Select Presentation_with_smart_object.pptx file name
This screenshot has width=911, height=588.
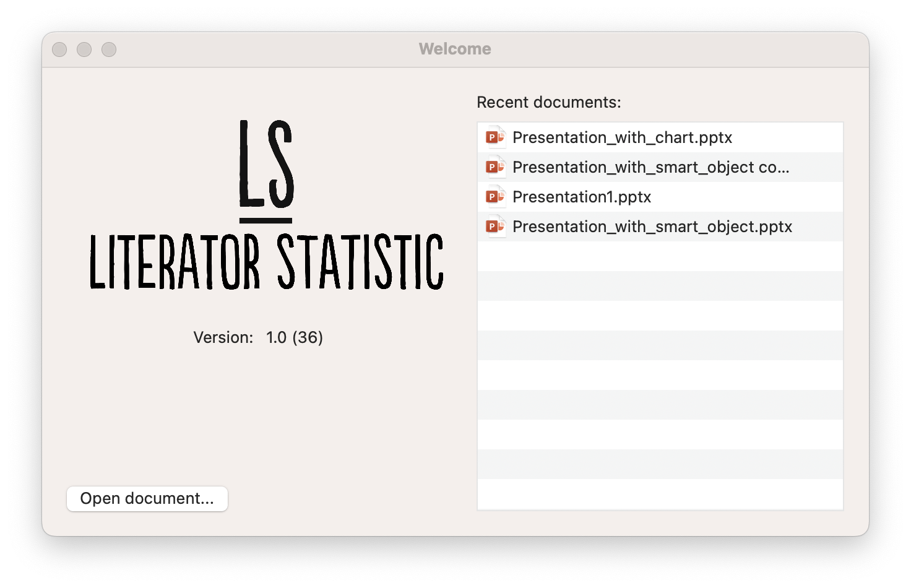pyautogui.click(x=652, y=227)
